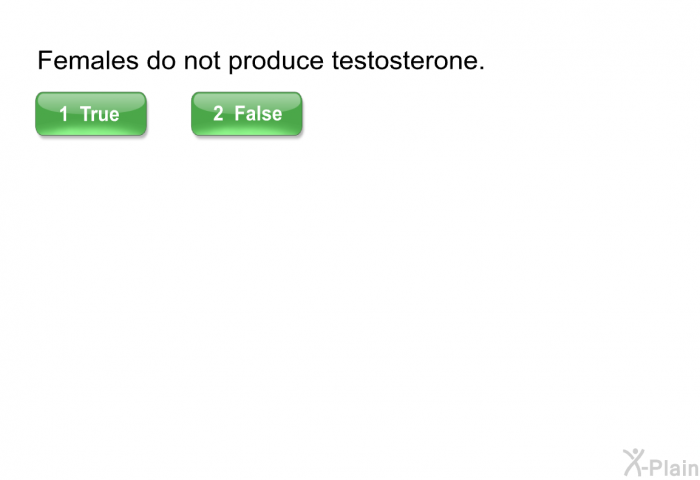Click the question statement text
Viewport: 700px width, 480px height.
(261, 61)
